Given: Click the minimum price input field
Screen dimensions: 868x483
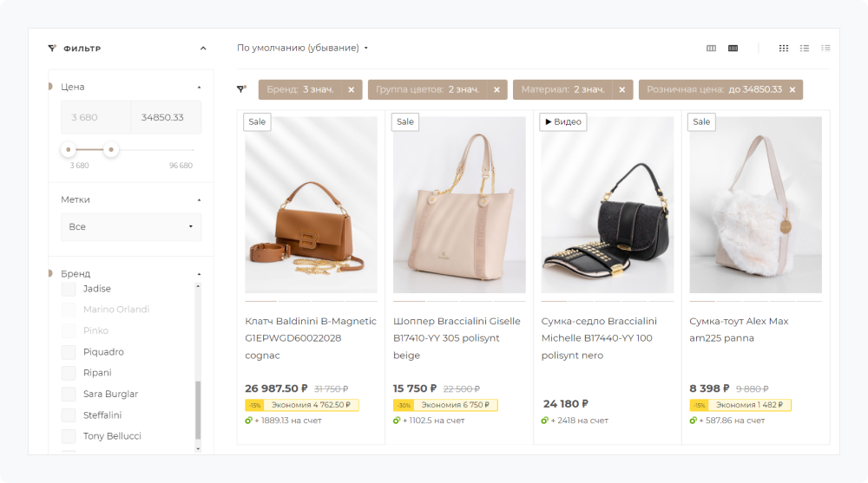Looking at the screenshot, I should pos(95,117).
